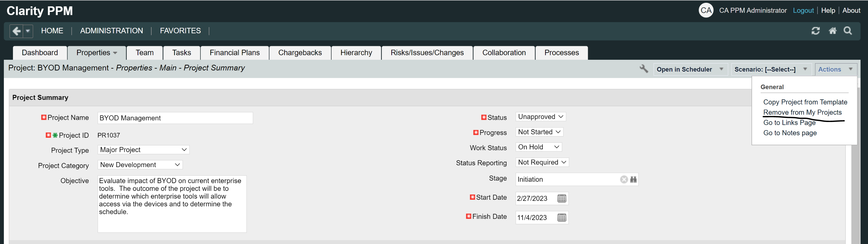The width and height of the screenshot is (868, 244).
Task: Open the FAVORITES menu
Action: tap(180, 31)
